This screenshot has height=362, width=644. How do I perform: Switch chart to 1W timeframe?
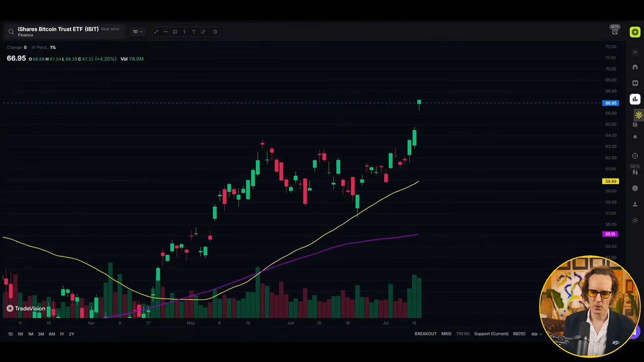pos(20,334)
